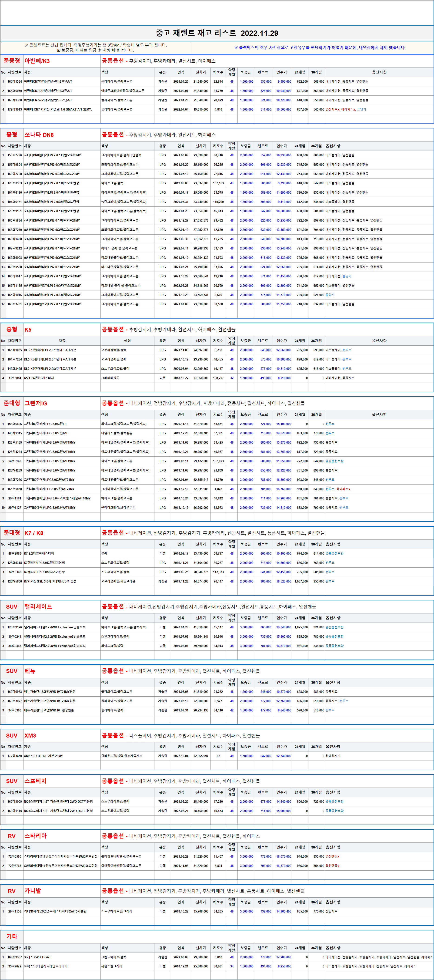Select the "판테라그레이/브라운투톤" color cell

pyautogui.click(x=118, y=508)
